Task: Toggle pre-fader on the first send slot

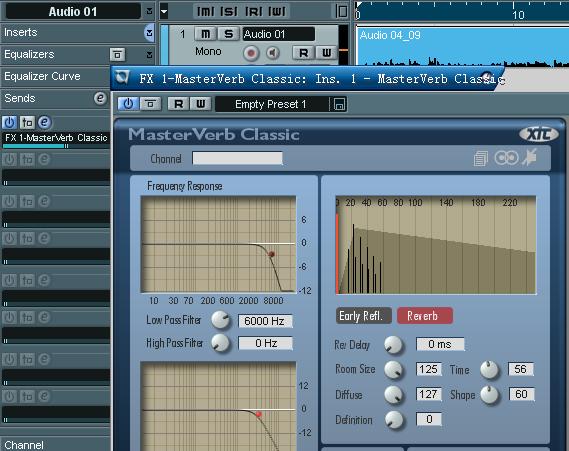Action: pos(27,123)
